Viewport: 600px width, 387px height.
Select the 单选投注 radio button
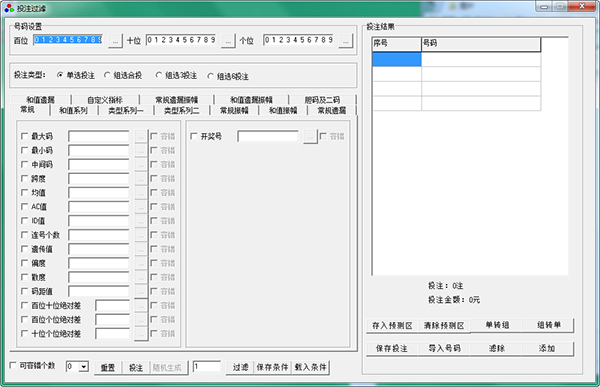click(60, 75)
